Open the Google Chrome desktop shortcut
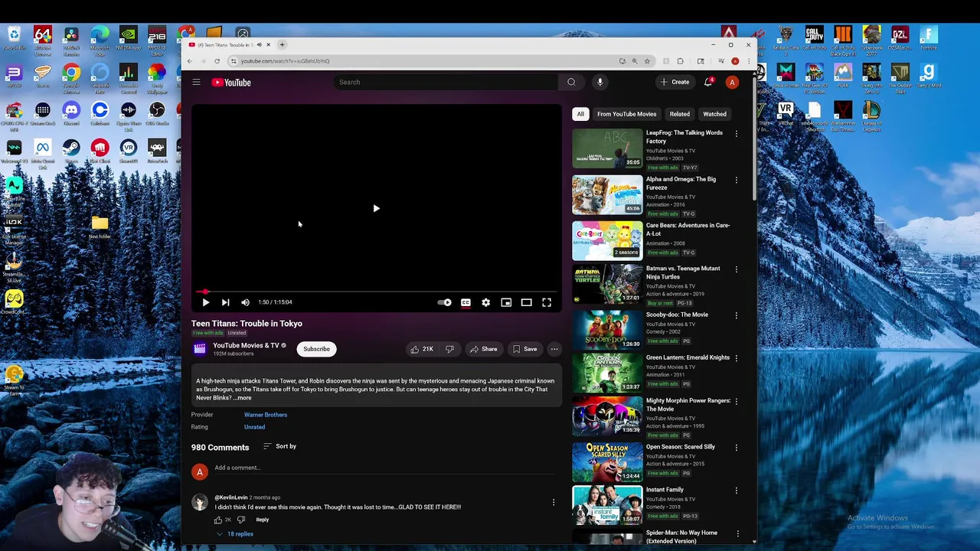This screenshot has height=551, width=980. coord(71,77)
